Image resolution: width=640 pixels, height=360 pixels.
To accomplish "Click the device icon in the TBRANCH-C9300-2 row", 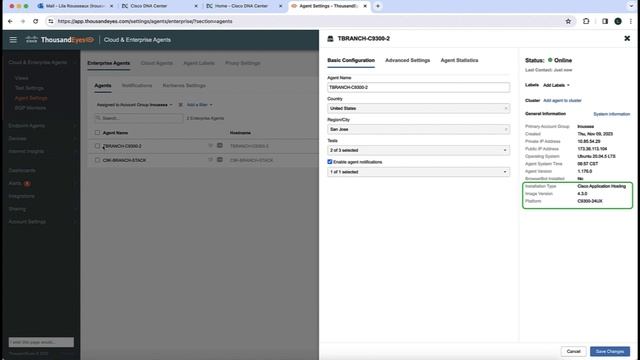I will click(x=220, y=145).
